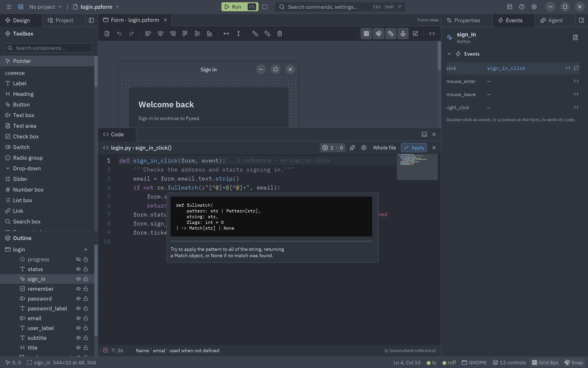
Task: Click the new form file icon
Action: point(107,34)
